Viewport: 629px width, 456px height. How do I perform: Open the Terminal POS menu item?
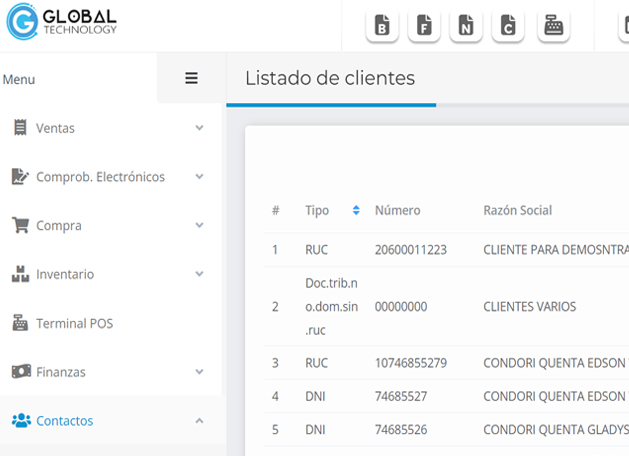75,323
